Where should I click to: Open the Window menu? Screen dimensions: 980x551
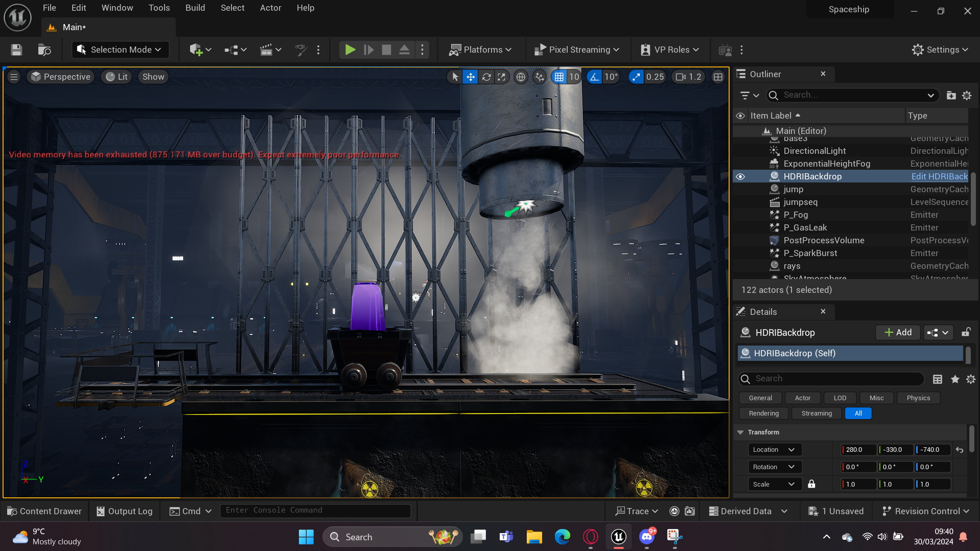point(117,8)
